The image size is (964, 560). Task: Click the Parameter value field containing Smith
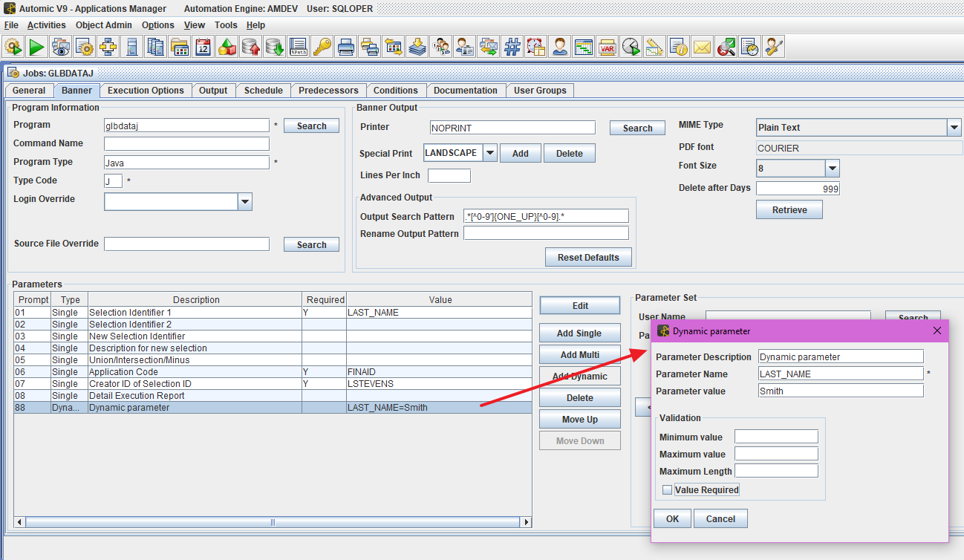pos(841,391)
